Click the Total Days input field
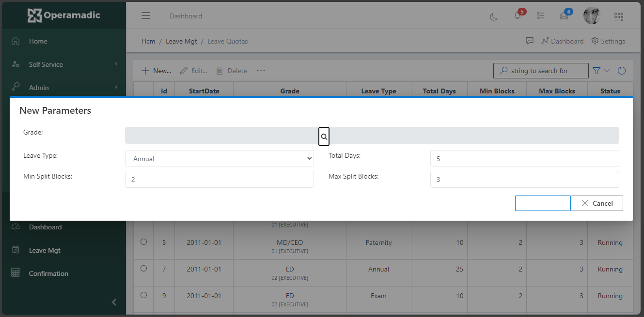This screenshot has width=644, height=317. [525, 159]
